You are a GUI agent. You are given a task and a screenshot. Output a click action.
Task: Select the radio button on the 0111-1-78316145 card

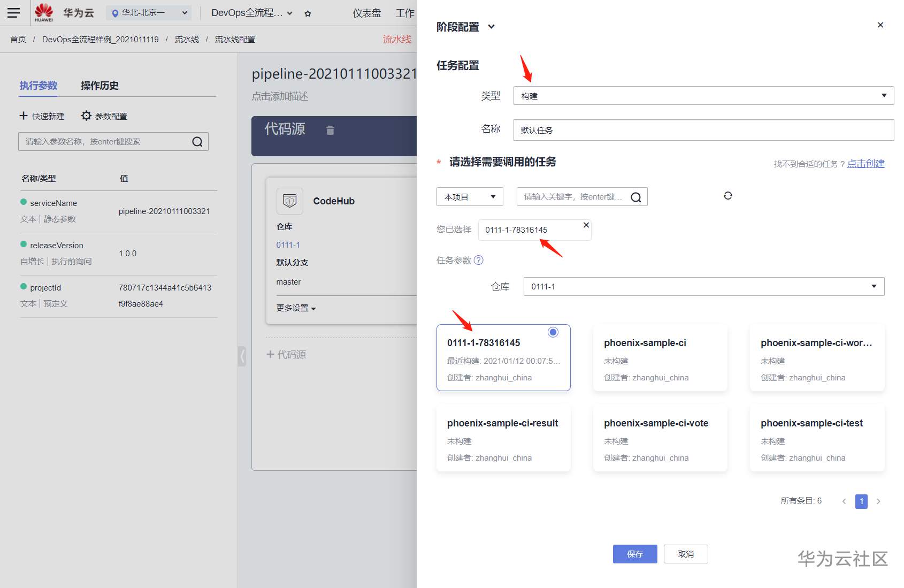click(x=553, y=332)
